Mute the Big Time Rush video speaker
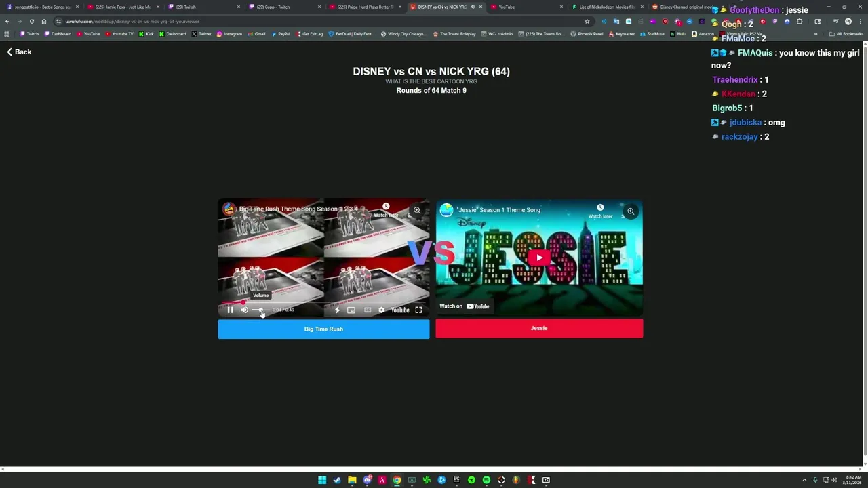This screenshot has height=488, width=868. [245, 310]
